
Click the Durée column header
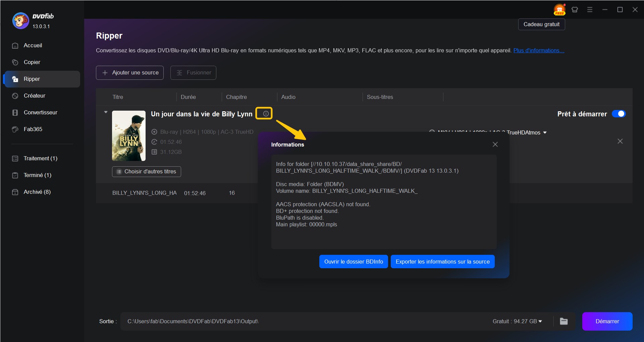coord(188,97)
